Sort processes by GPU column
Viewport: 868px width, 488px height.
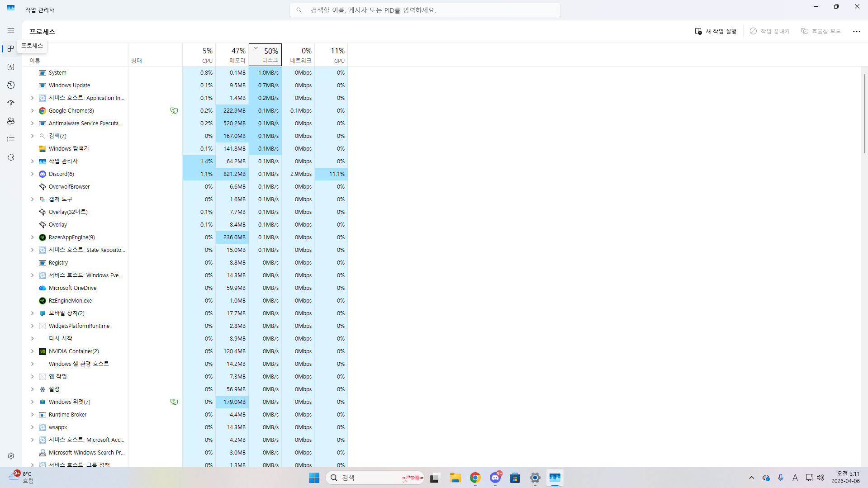tap(331, 55)
